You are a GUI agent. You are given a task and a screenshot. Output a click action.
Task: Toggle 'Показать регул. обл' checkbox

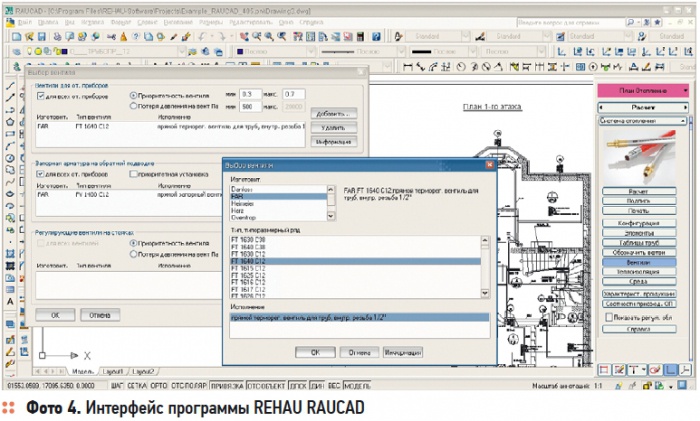(608, 318)
